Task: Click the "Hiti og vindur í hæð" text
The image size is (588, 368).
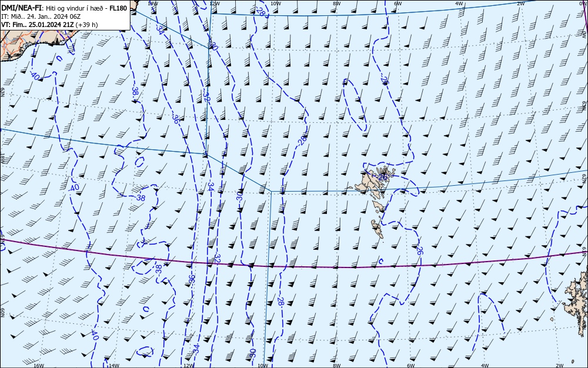Action: click(x=75, y=8)
